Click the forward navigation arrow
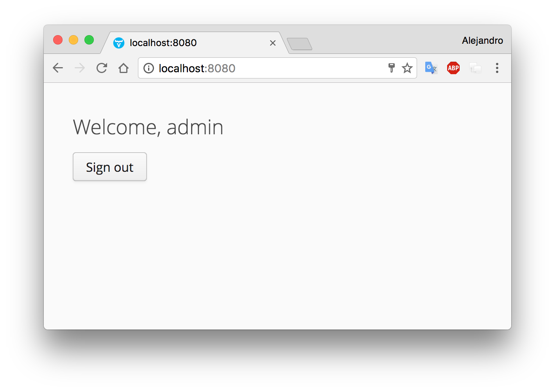Viewport: 555px width, 392px height. [80, 68]
